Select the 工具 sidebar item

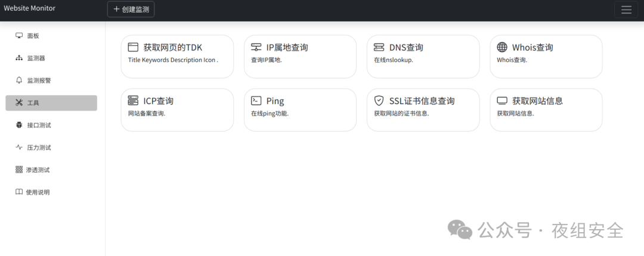[51, 103]
